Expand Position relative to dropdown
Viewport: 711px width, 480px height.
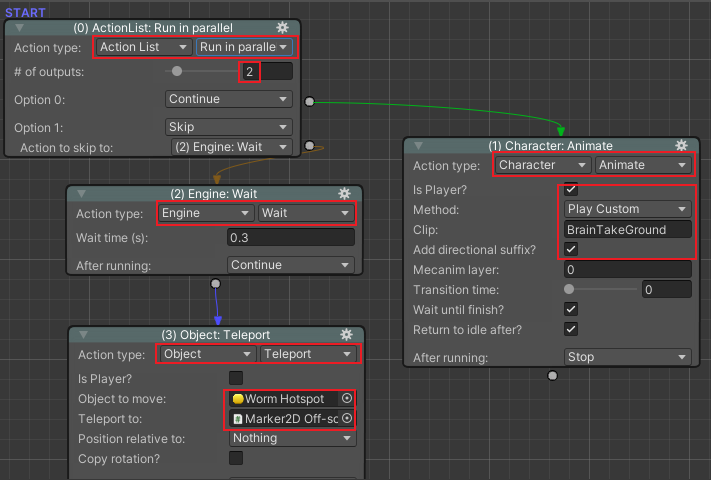[x=291, y=438]
